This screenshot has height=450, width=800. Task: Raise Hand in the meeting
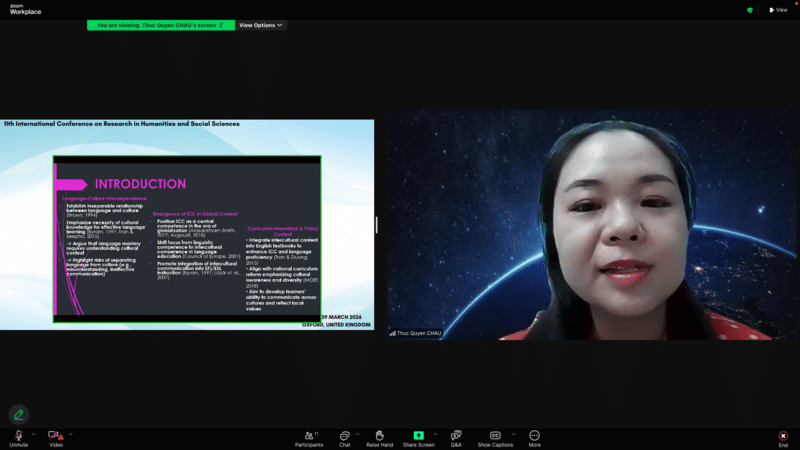(380, 438)
